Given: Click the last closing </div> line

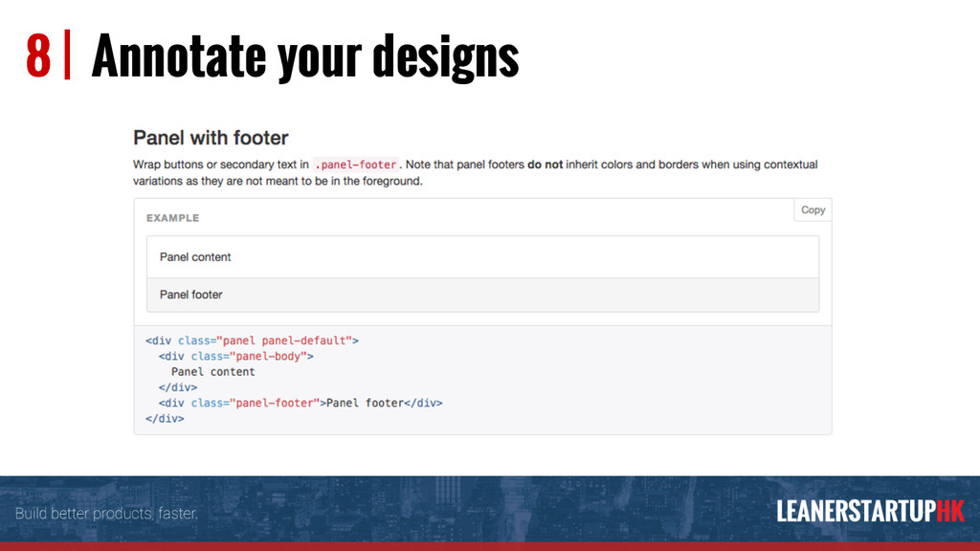Looking at the screenshot, I should [x=165, y=419].
